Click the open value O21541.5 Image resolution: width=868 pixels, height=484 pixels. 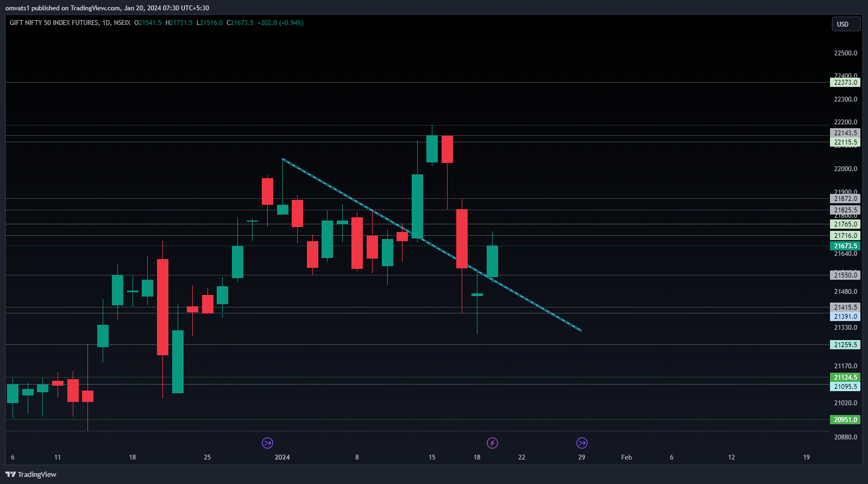[148, 23]
